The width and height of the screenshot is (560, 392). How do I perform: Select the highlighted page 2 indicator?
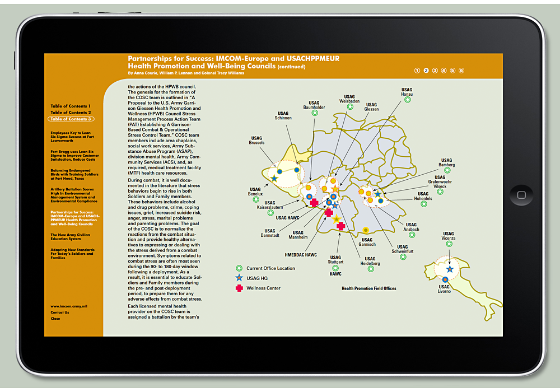point(426,71)
